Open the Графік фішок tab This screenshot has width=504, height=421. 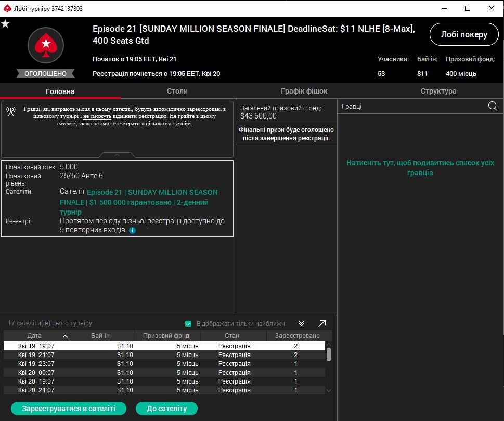[304, 91]
